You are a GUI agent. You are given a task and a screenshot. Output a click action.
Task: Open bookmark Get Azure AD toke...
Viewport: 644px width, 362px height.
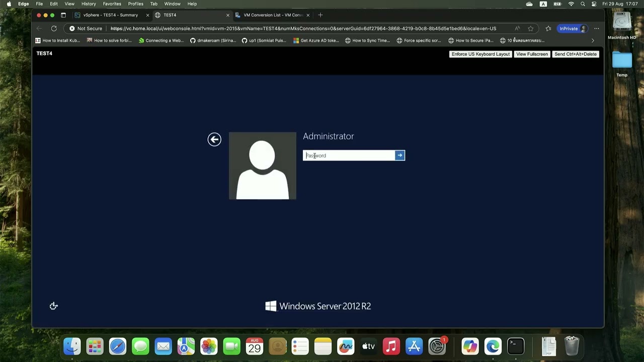[316, 41]
